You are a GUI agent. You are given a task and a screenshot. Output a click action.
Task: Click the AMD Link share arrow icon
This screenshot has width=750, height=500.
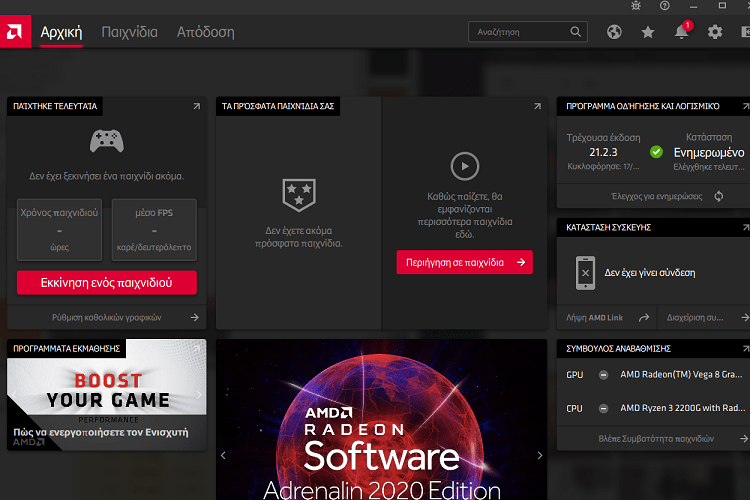click(x=644, y=318)
